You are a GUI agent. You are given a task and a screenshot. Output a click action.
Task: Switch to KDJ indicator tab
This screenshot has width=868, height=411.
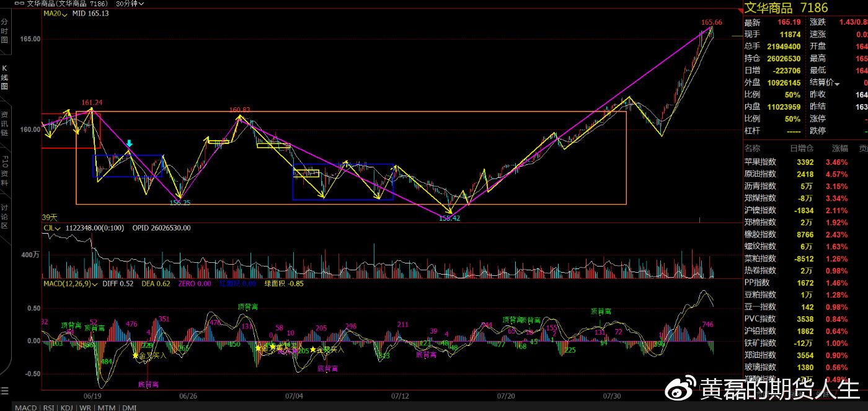(68, 407)
